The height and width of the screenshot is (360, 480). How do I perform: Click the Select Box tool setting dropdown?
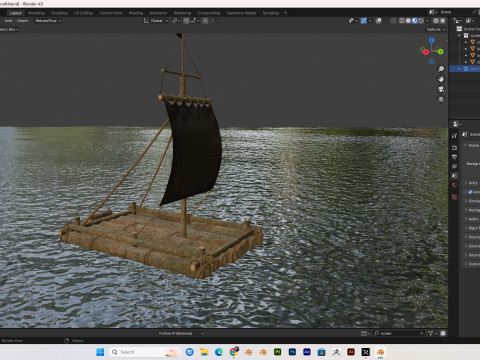(9, 29)
